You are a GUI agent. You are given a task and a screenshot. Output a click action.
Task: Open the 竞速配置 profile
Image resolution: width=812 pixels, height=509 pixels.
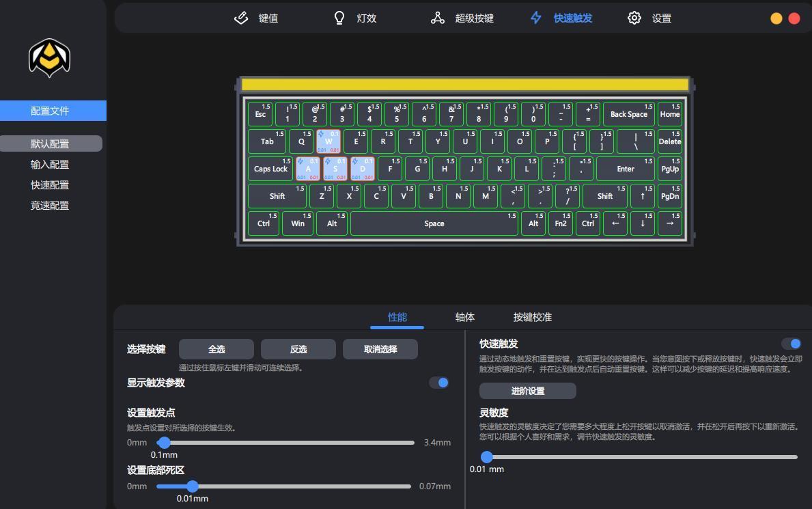point(49,205)
